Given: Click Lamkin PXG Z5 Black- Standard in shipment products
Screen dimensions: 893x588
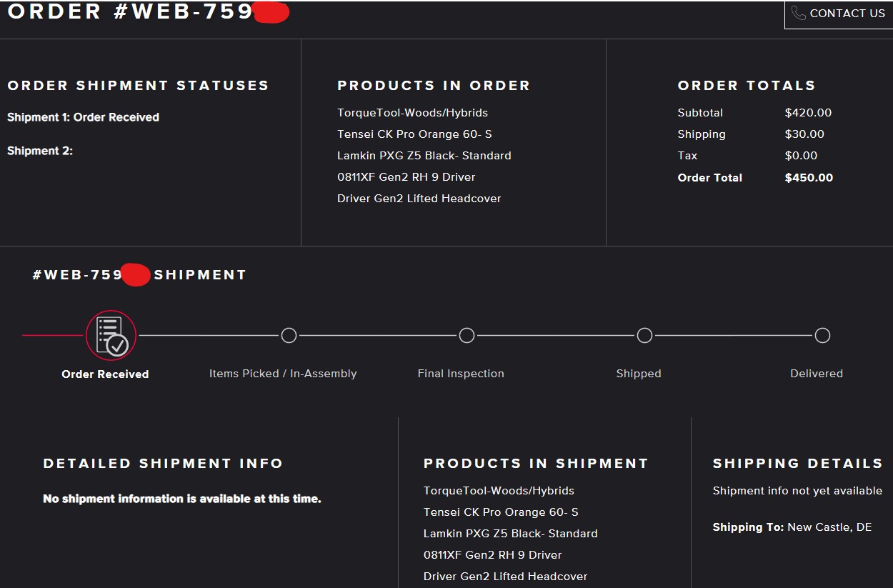Looking at the screenshot, I should pos(510,534).
